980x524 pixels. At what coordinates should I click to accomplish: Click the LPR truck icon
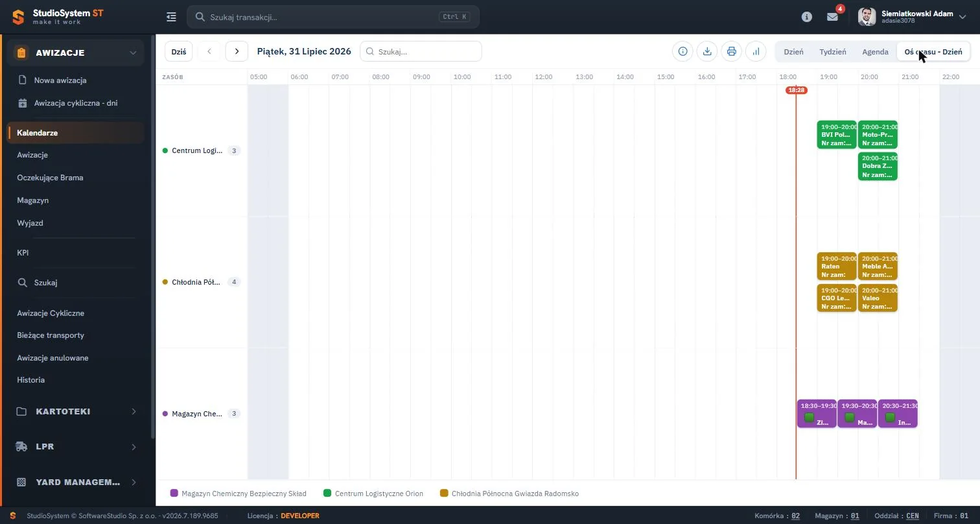(21, 447)
